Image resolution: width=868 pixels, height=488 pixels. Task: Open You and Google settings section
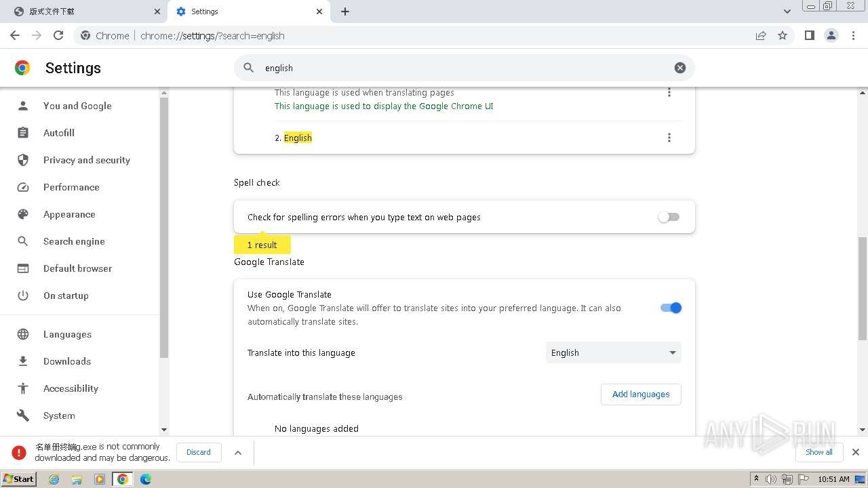[x=77, y=106]
